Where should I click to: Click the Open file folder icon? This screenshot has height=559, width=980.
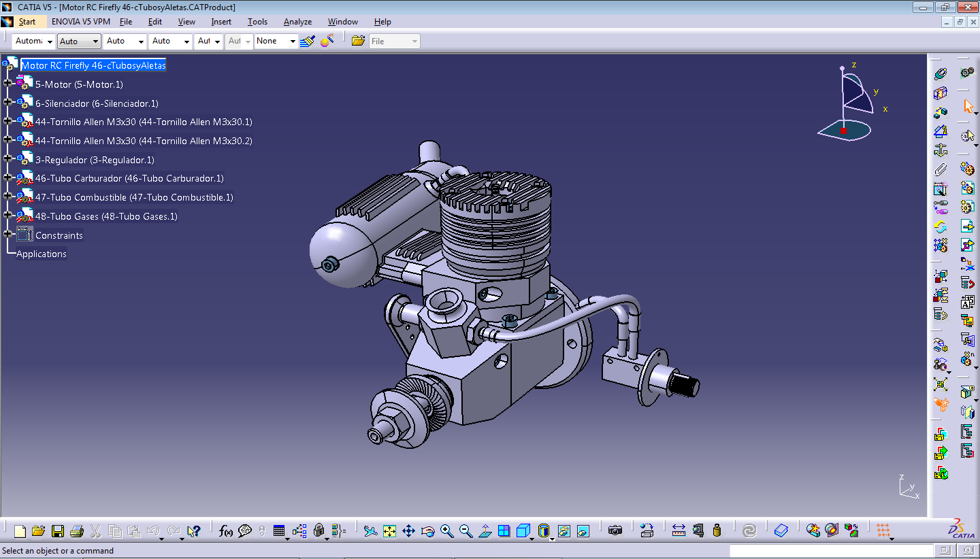pyautogui.click(x=39, y=531)
